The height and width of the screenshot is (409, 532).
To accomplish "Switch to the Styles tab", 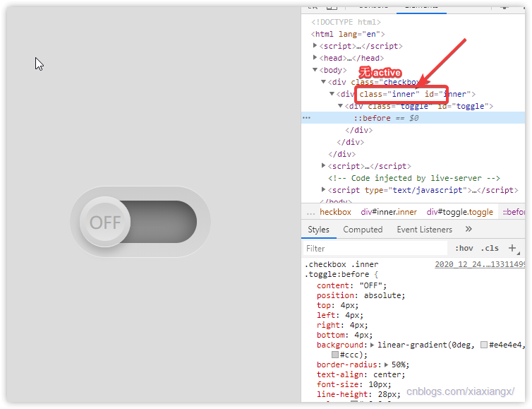I will 319,230.
